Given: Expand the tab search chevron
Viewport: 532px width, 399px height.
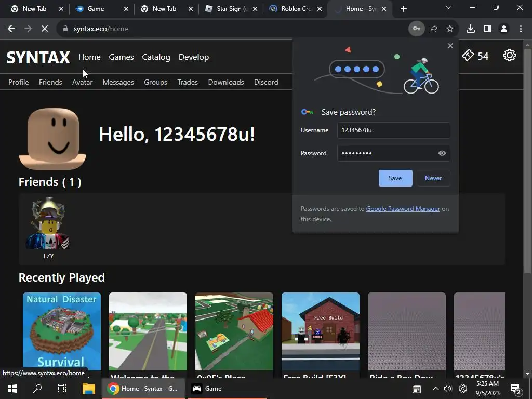Looking at the screenshot, I should 448,7.
